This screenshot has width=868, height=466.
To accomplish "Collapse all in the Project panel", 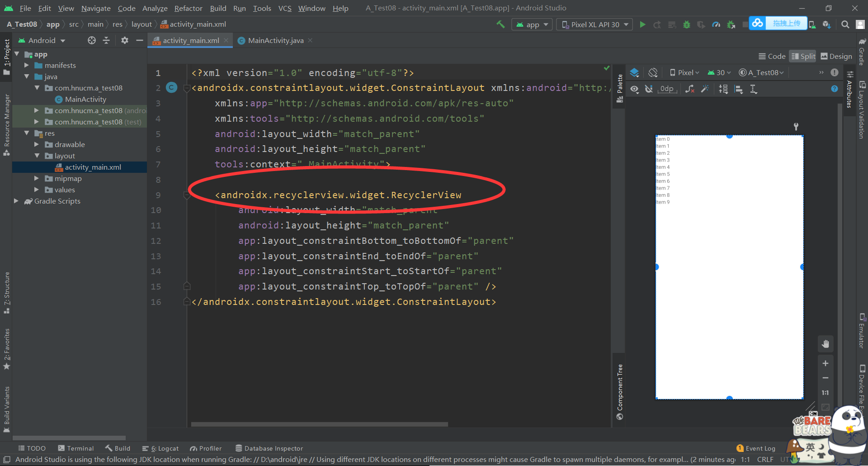I will pos(106,40).
